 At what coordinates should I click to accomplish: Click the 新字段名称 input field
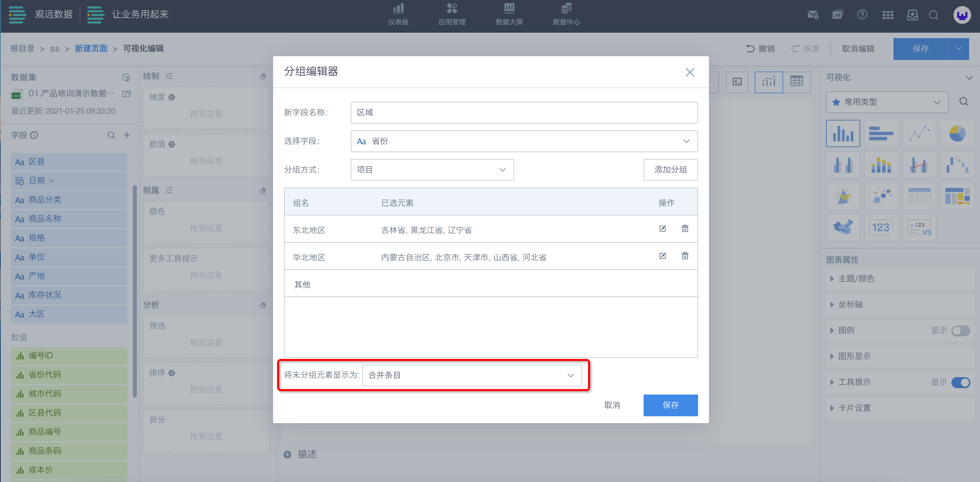(x=524, y=112)
